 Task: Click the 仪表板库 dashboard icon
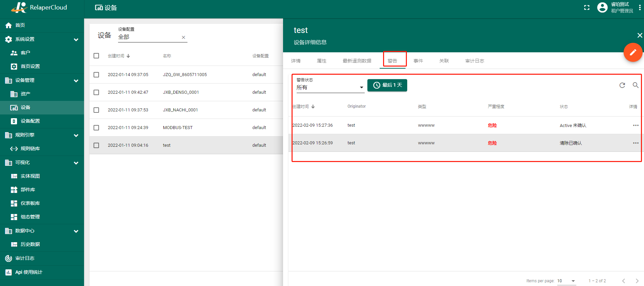14,203
